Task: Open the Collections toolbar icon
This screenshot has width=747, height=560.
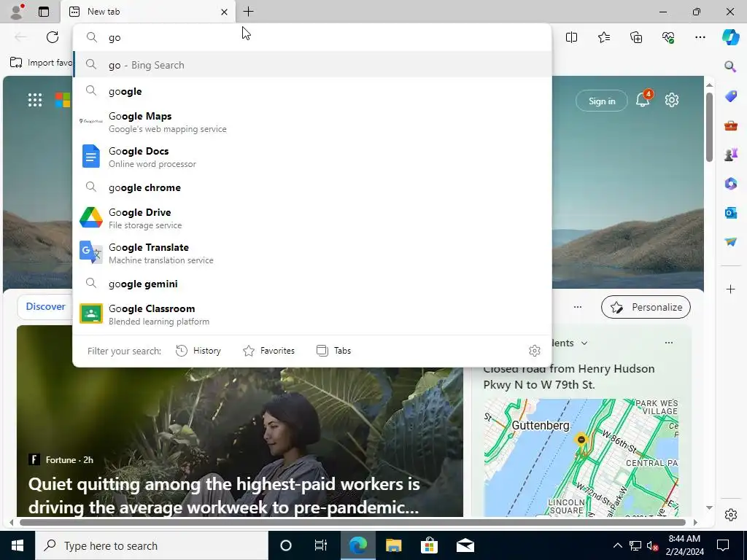Action: [x=636, y=37]
